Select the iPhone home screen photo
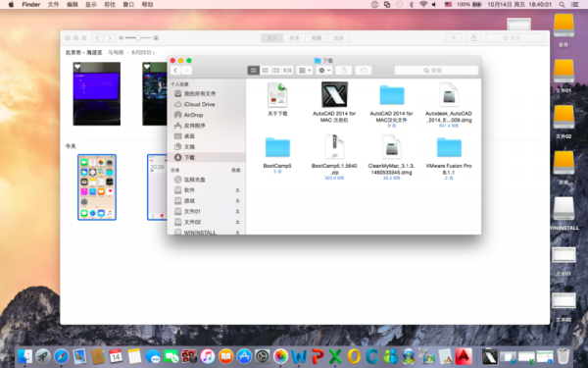The width and height of the screenshot is (588, 368). pyautogui.click(x=97, y=187)
